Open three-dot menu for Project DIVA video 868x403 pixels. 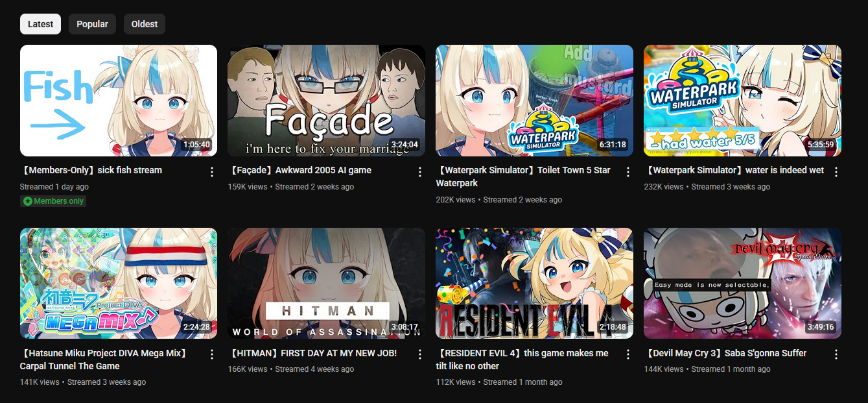point(211,354)
